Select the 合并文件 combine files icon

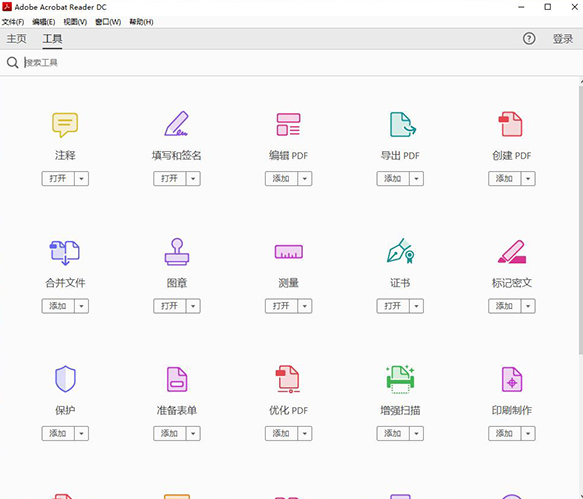tap(65, 252)
